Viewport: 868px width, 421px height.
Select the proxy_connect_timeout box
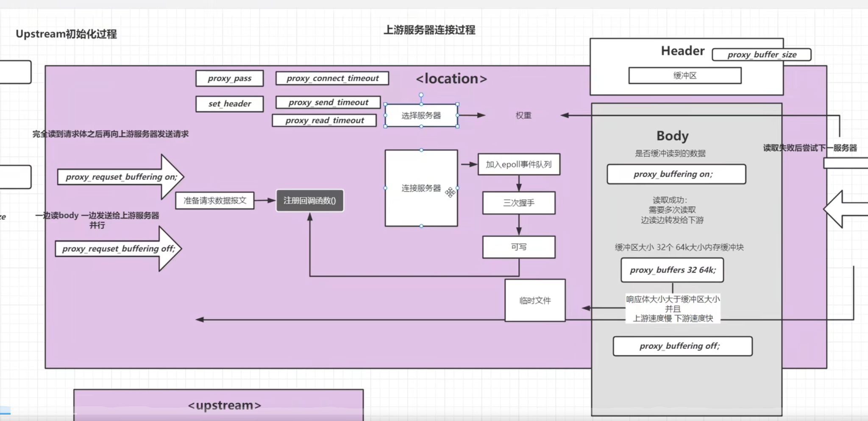click(x=332, y=78)
